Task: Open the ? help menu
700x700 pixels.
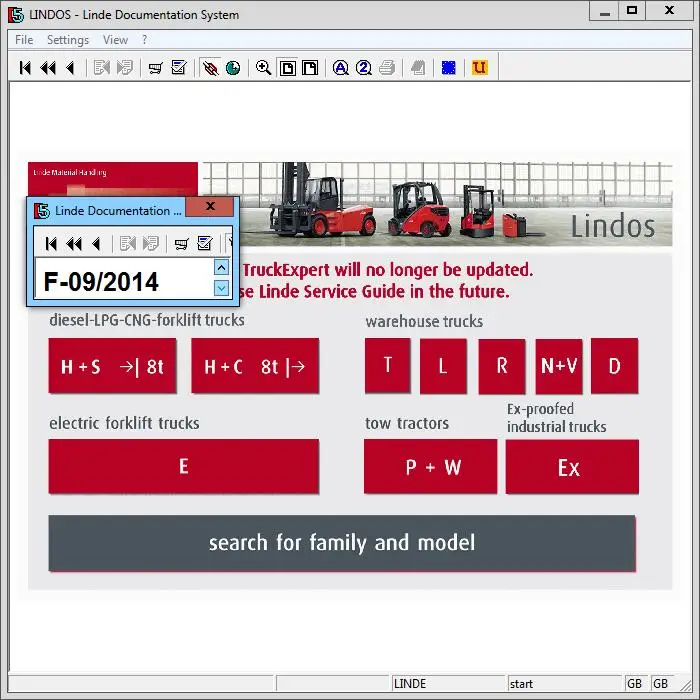Action: (x=144, y=40)
